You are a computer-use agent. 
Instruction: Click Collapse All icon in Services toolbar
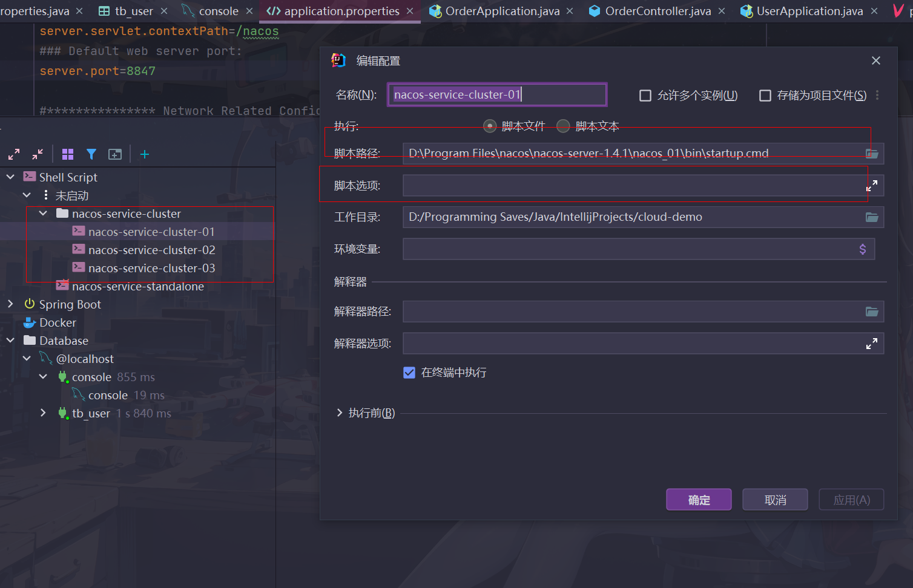38,154
